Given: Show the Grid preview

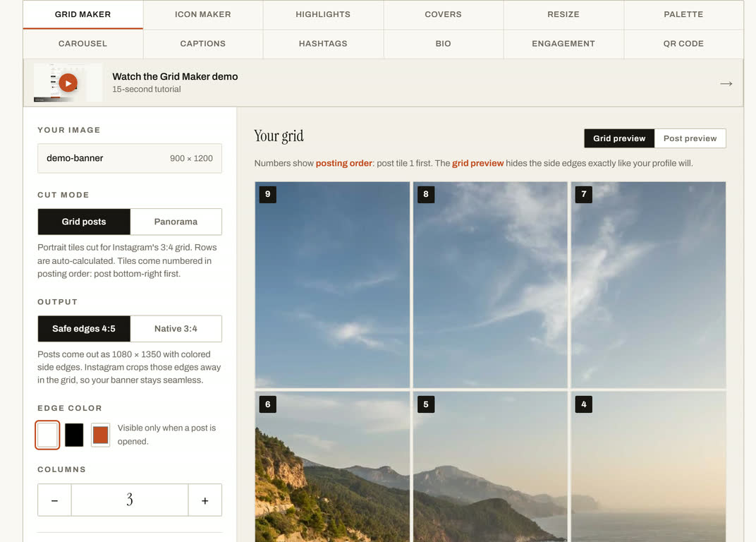Looking at the screenshot, I should 619,138.
